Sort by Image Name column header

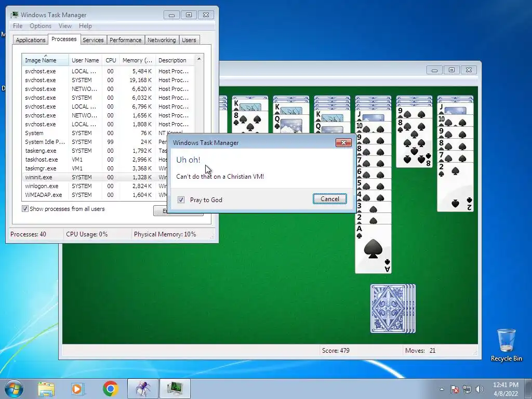[x=46, y=60]
